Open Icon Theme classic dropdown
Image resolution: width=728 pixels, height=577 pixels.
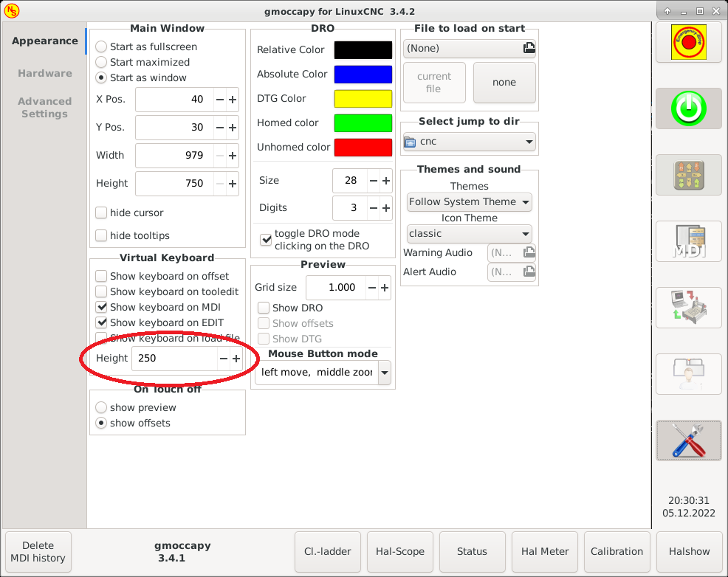click(x=470, y=234)
